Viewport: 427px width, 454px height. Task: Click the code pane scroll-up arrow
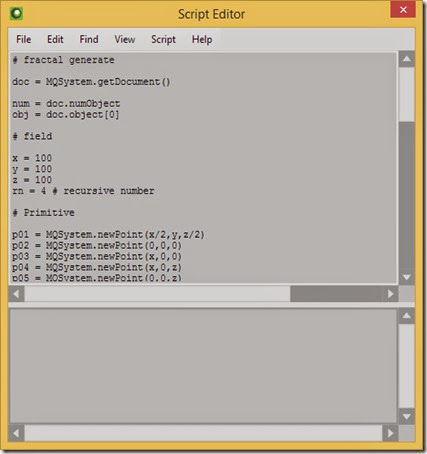[406, 59]
